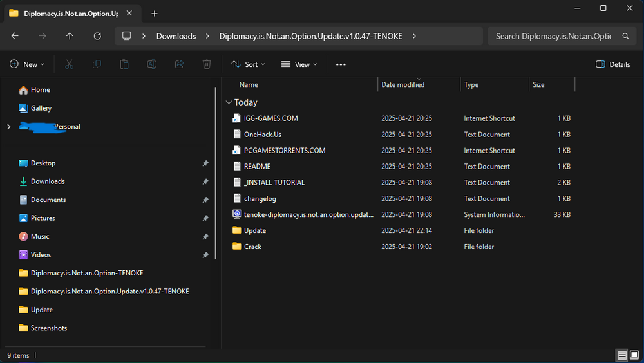Expand the Personal cloud folder tree
644x363 pixels.
tap(8, 127)
